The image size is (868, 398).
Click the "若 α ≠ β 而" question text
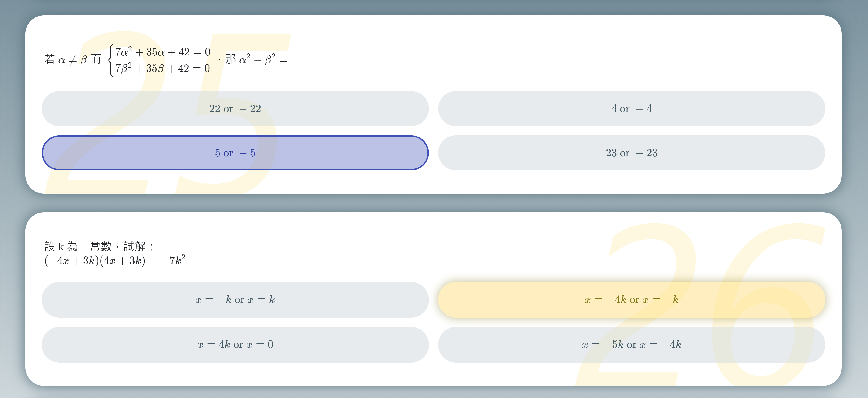[x=72, y=60]
